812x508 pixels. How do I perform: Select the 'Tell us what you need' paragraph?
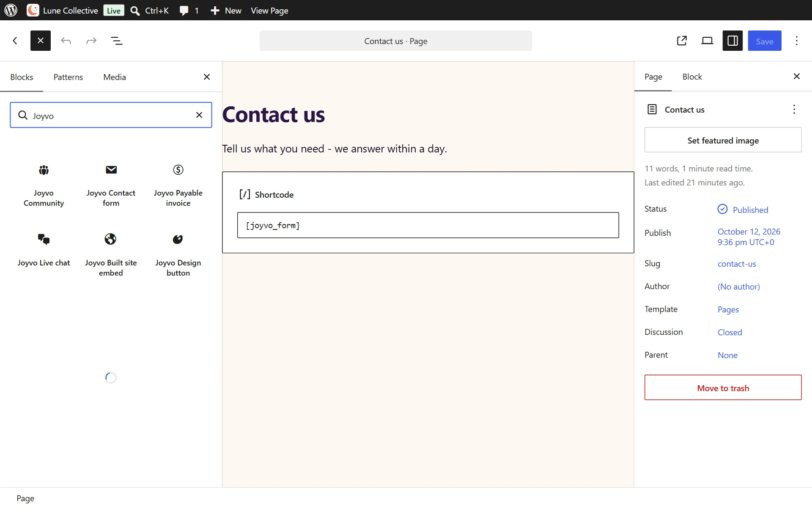pos(335,149)
